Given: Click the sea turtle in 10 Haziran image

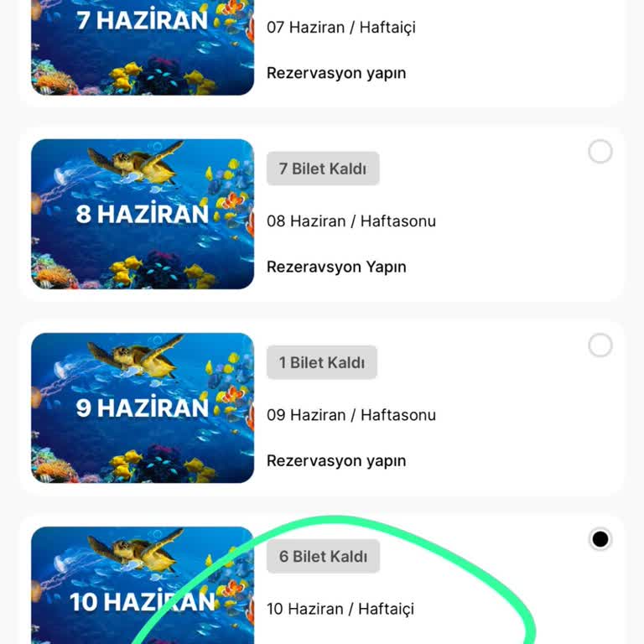Looking at the screenshot, I should tap(136, 550).
